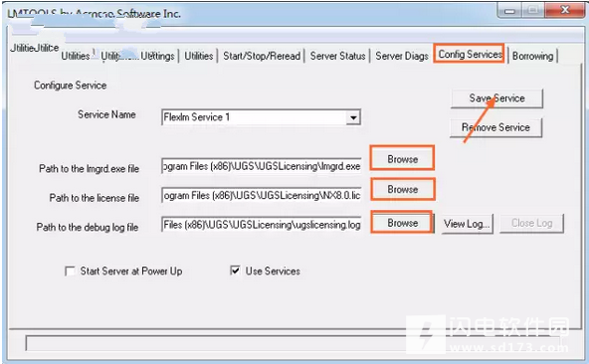Browse for the license file path
589x364 pixels.
point(403,189)
